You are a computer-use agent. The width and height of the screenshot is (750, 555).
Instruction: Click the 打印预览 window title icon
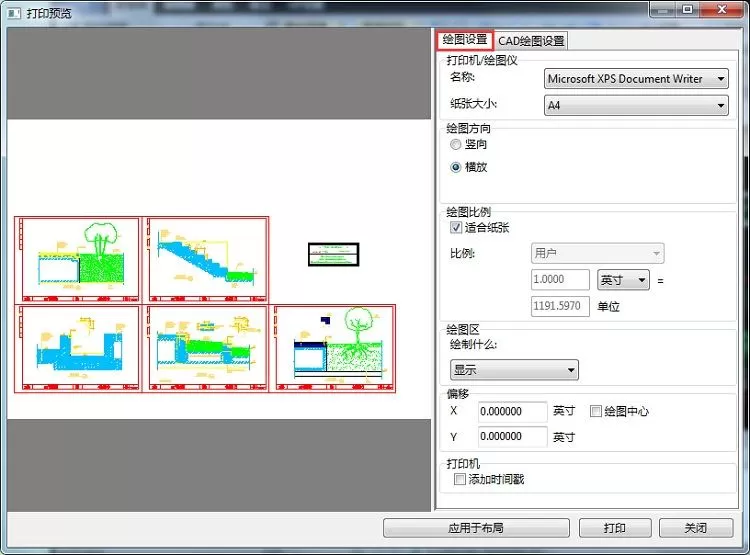(x=14, y=12)
